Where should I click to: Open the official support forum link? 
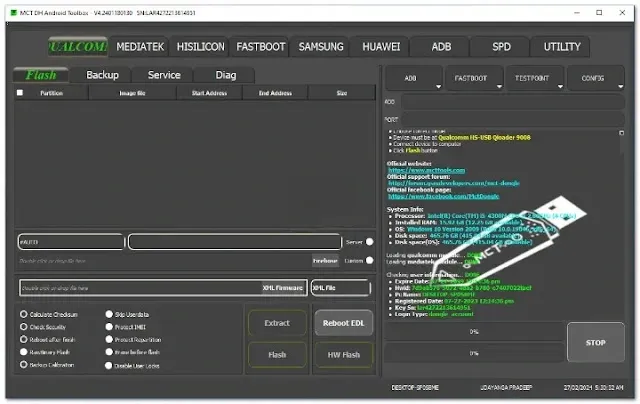453,183
